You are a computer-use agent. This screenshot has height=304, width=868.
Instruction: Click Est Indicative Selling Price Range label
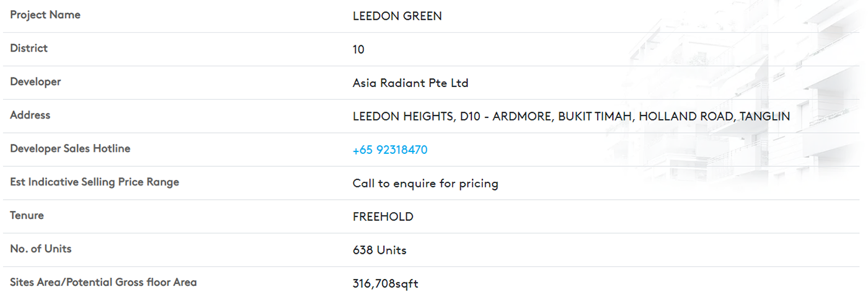94,182
